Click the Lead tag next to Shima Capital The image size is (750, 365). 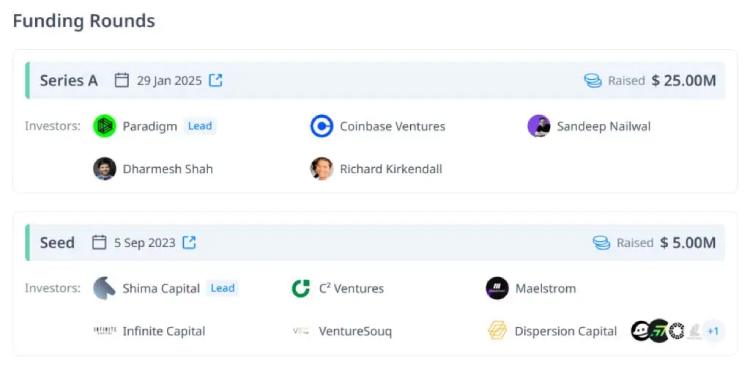pos(223,288)
